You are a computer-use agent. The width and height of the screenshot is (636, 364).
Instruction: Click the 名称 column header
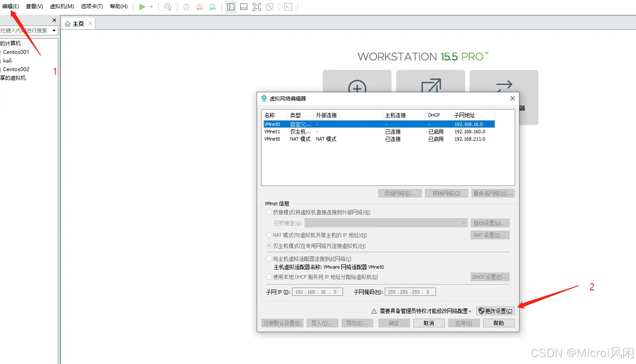click(274, 115)
